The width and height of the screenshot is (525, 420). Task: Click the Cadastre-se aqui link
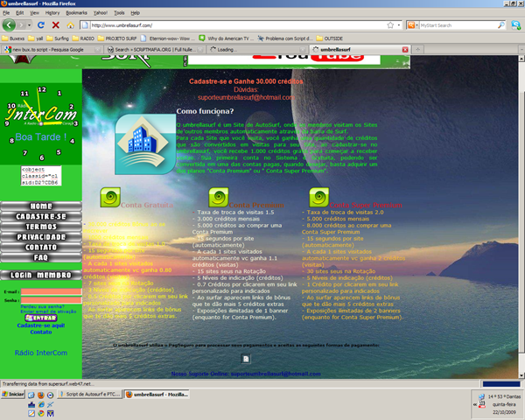(x=41, y=325)
